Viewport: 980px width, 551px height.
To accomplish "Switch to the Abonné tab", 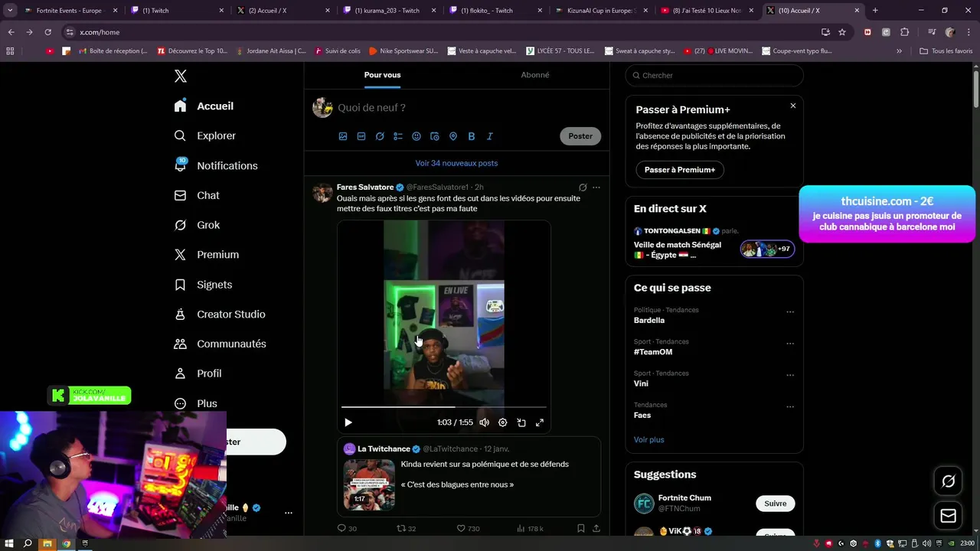I will [535, 75].
